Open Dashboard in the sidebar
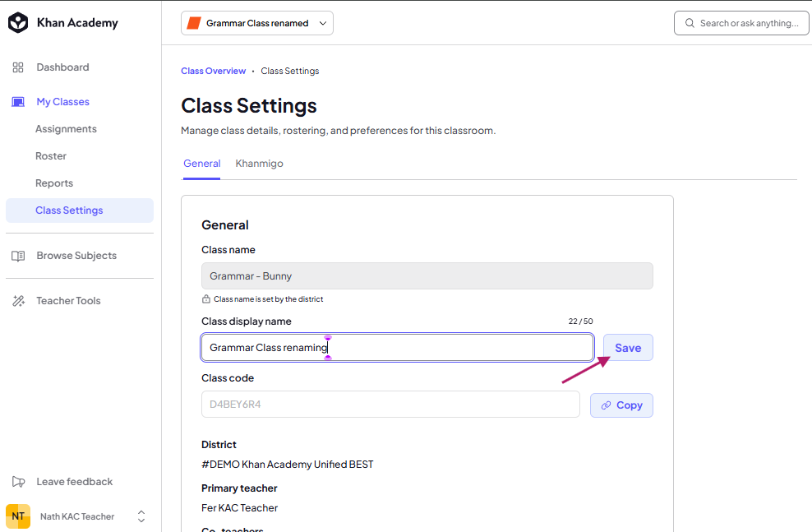The width and height of the screenshot is (812, 532). (x=62, y=67)
